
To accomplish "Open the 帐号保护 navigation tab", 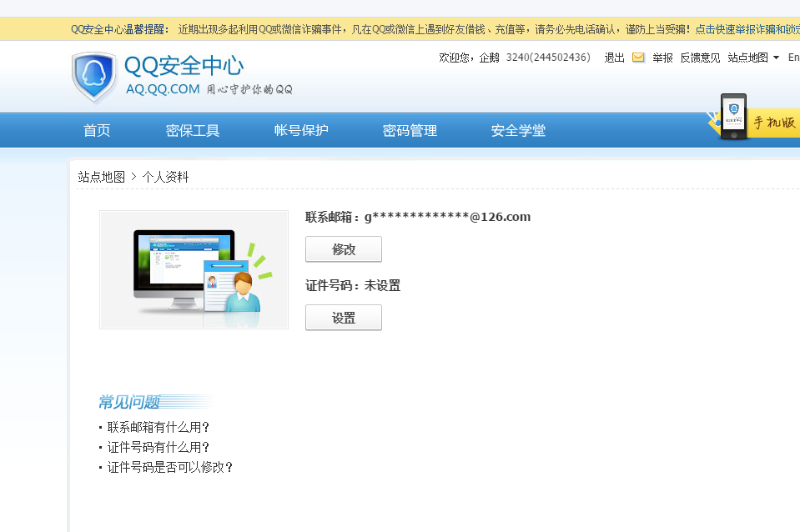I will point(301,131).
